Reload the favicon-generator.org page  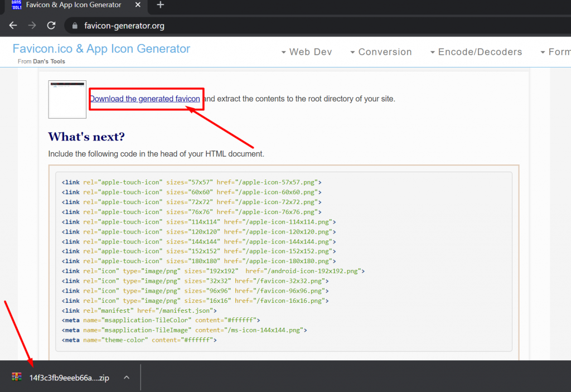tap(51, 26)
